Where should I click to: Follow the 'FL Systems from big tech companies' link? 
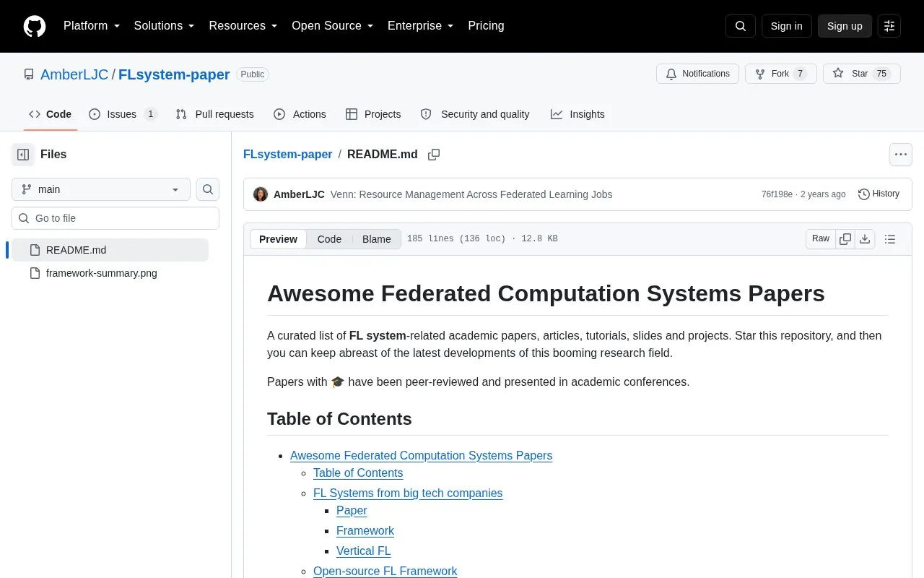tap(408, 493)
